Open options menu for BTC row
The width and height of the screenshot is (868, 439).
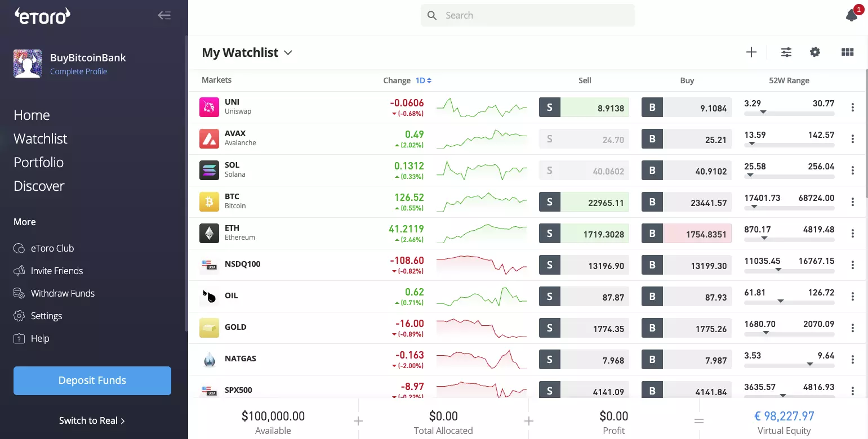(853, 202)
